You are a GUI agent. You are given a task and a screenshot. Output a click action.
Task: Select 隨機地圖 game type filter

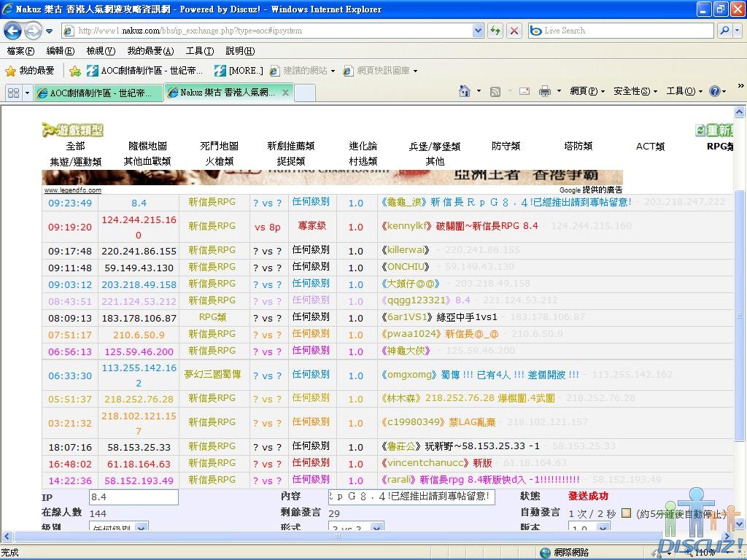(147, 146)
